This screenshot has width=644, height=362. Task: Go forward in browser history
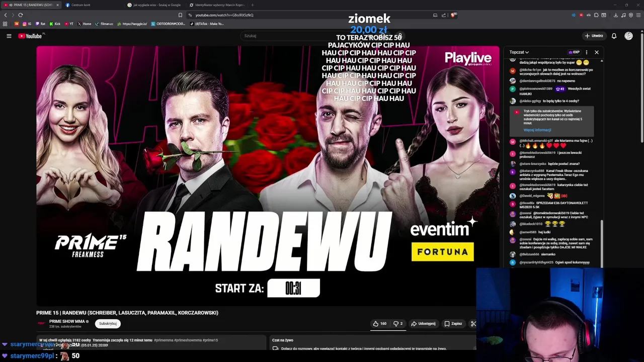click(13, 15)
